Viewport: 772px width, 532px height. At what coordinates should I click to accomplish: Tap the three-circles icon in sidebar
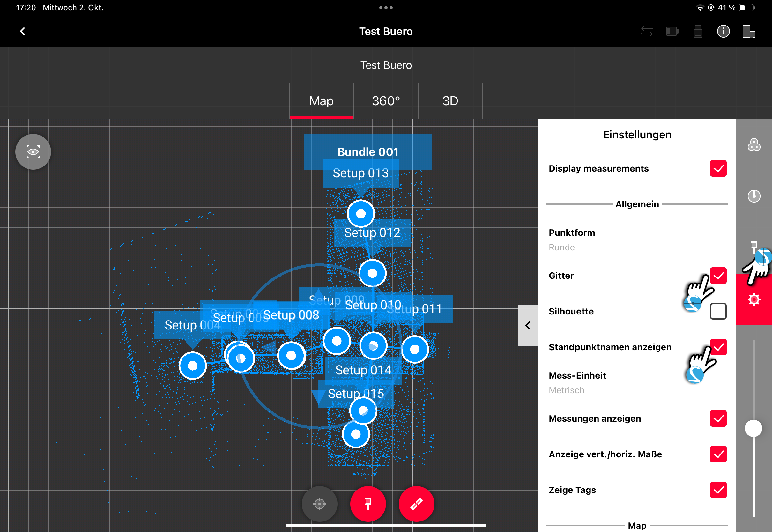pos(754,145)
